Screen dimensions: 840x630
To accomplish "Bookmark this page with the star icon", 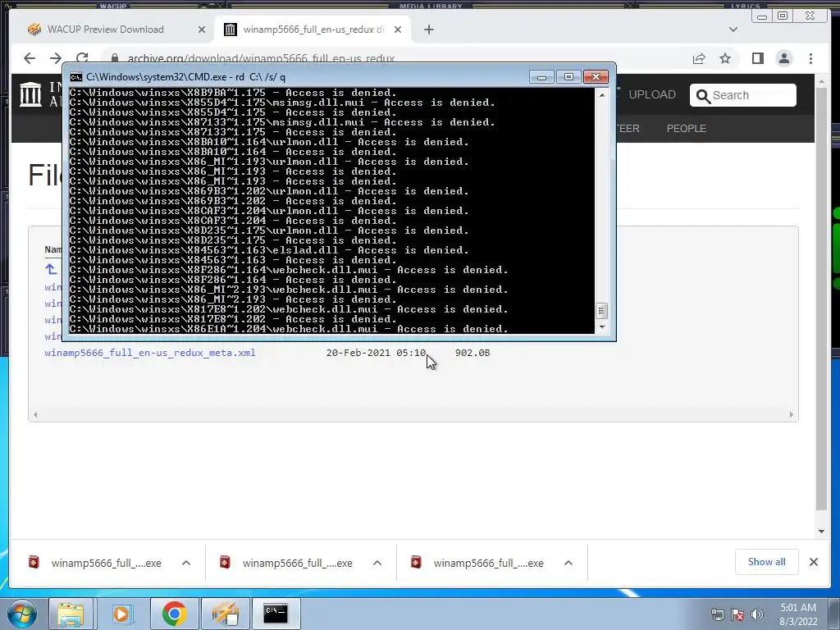I will [x=725, y=58].
